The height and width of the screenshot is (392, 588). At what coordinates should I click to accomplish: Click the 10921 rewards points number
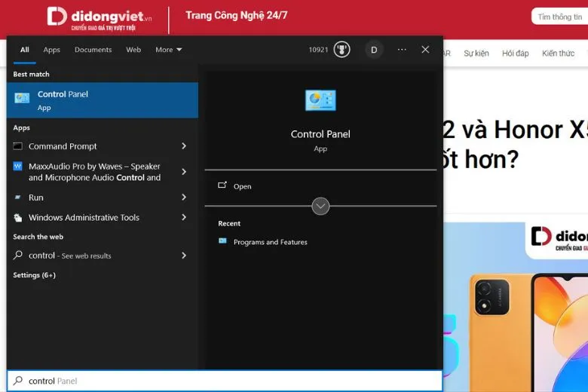tap(318, 50)
